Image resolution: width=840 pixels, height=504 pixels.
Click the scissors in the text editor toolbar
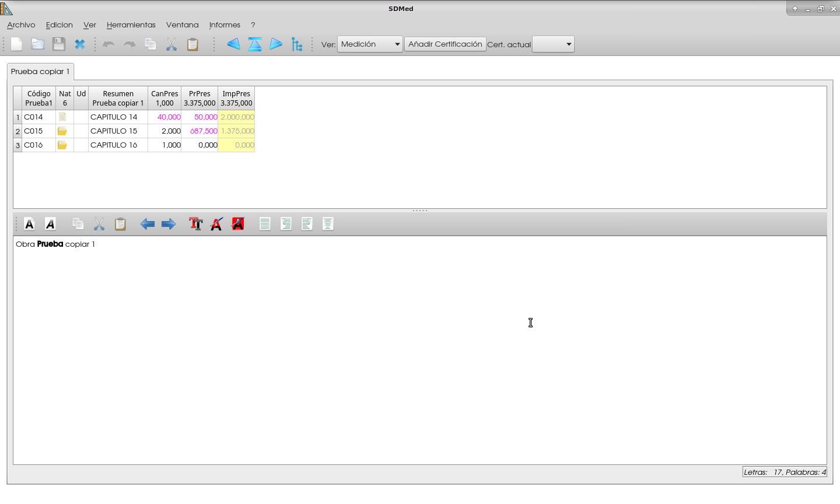[99, 224]
